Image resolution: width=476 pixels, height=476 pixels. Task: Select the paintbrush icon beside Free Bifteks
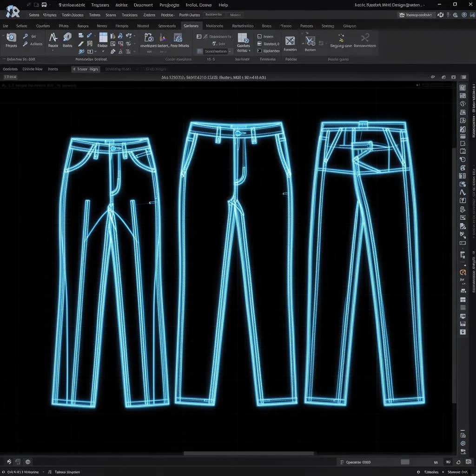pos(163,38)
